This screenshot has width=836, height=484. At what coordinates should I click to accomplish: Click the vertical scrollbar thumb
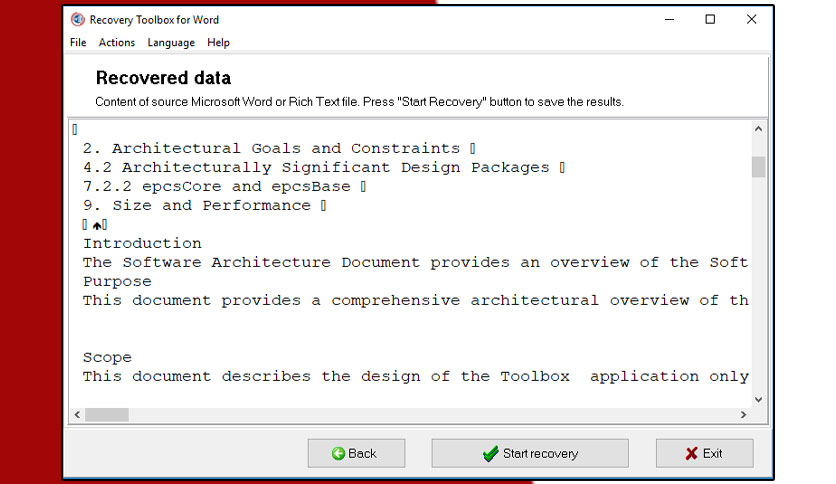pyautogui.click(x=759, y=167)
